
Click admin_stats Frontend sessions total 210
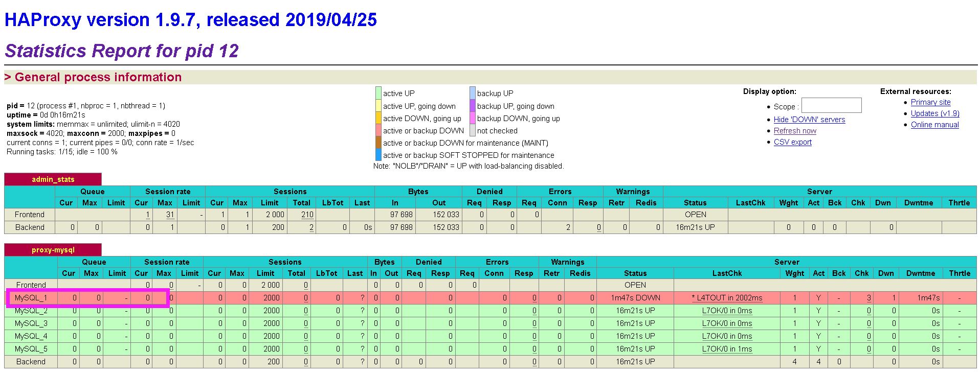307,215
